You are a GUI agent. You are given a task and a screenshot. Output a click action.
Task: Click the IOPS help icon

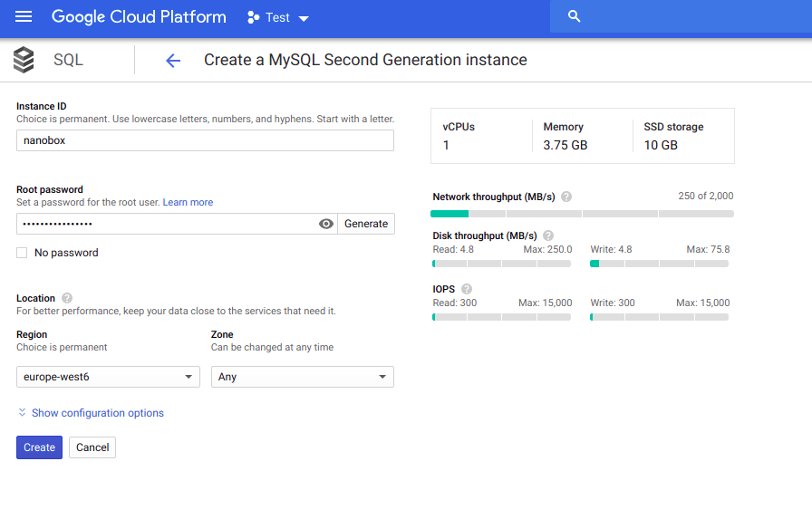[x=467, y=289]
